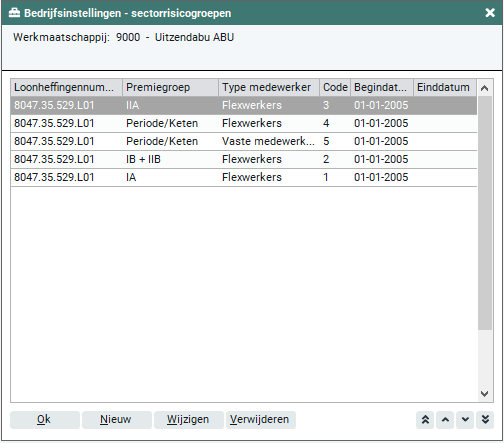Select the IB + IIB premiegroep row

click(244, 159)
